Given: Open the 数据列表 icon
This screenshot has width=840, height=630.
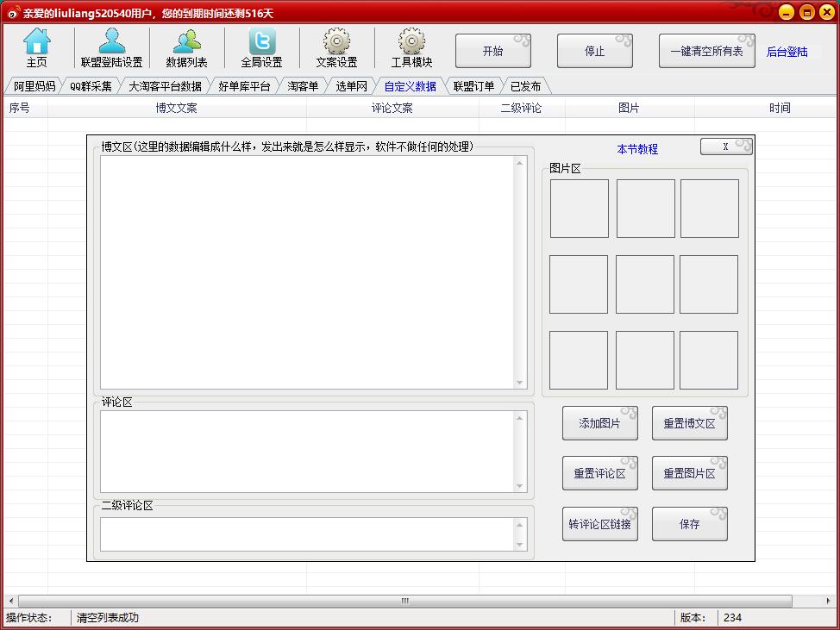Looking at the screenshot, I should point(187,41).
